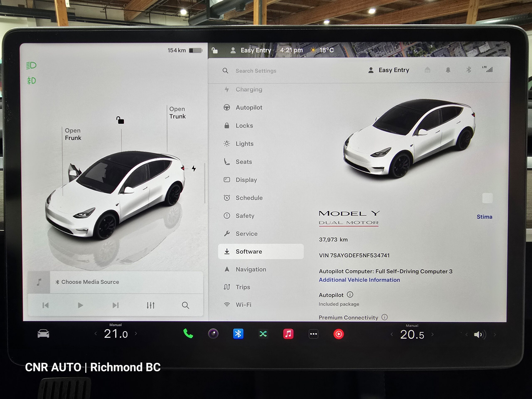This screenshot has width=532, height=399.
Task: Open the dashcam camera app
Action: [213, 334]
